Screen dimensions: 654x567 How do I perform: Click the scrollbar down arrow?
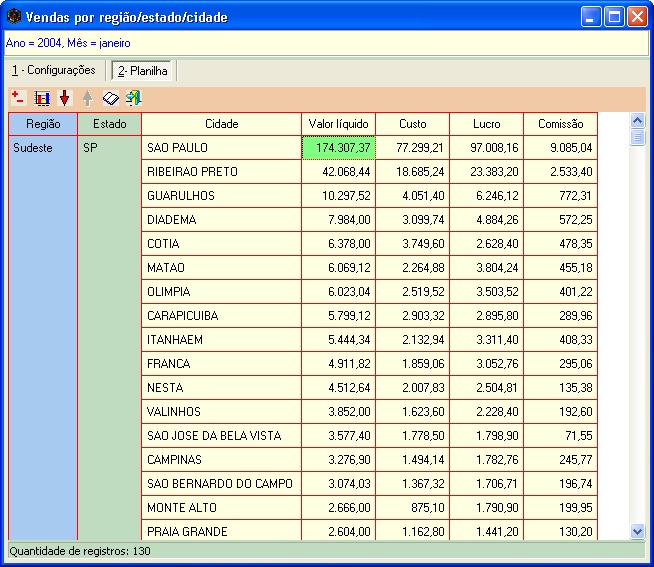click(637, 532)
